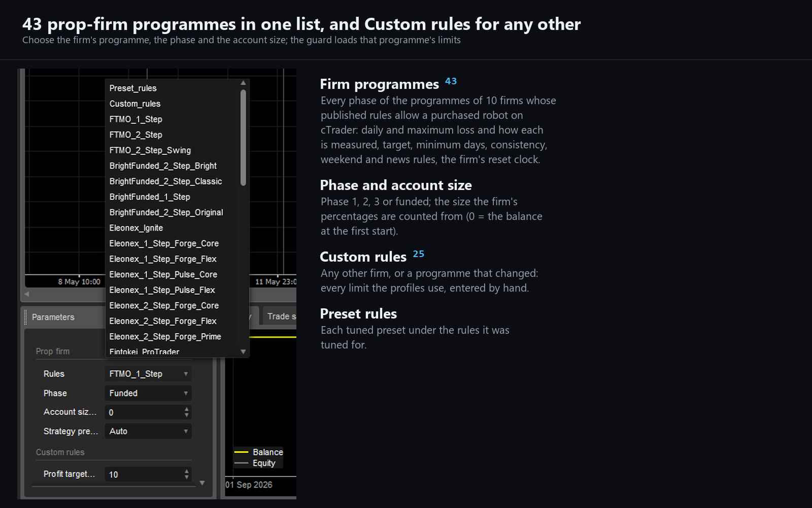Open the Rules dropdown showing FTMO_1_Step
The height and width of the screenshot is (508, 812).
(x=148, y=374)
